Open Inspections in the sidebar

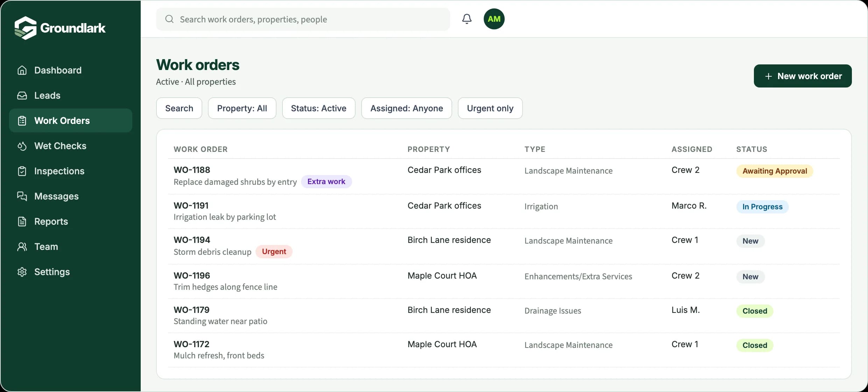coord(71,171)
